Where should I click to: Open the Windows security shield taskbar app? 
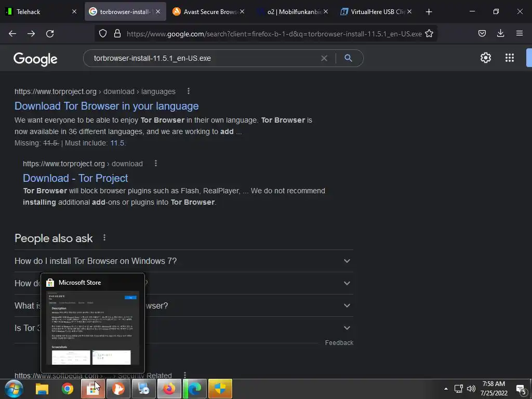220,389
